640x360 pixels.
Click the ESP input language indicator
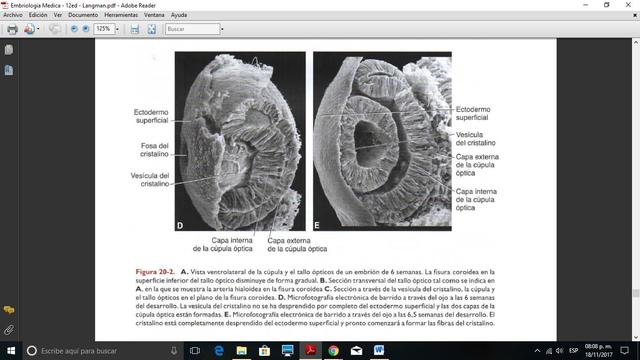click(573, 351)
